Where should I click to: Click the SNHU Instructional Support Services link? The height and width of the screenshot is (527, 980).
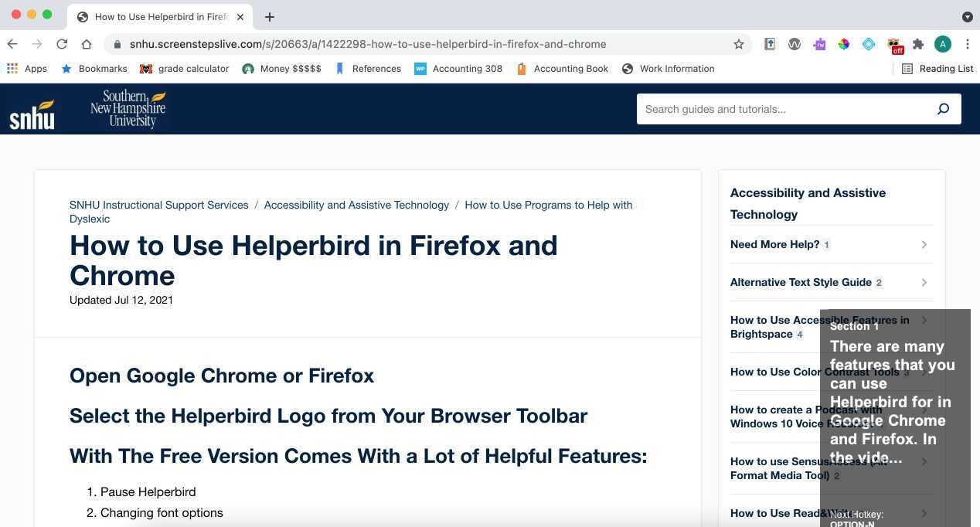159,205
